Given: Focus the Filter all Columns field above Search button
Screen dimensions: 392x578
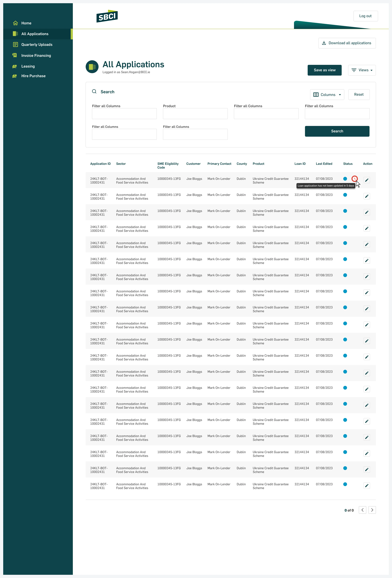Looking at the screenshot, I should (337, 113).
